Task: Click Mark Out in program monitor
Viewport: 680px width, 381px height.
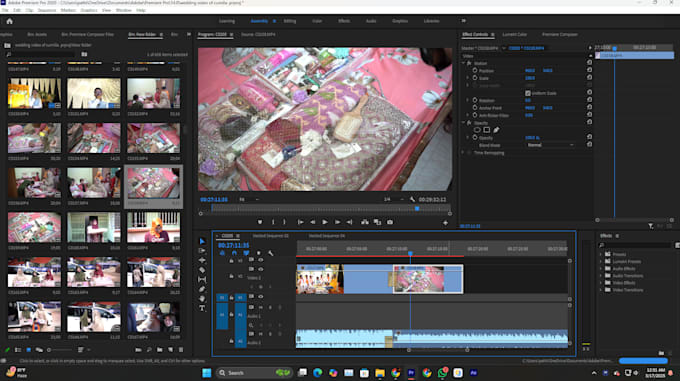Action: 284,222
